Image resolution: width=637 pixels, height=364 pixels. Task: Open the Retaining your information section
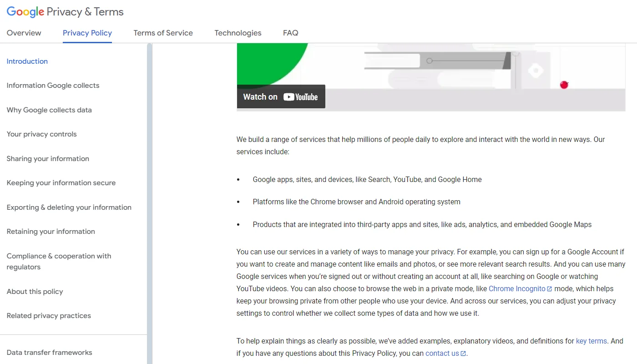tap(50, 231)
